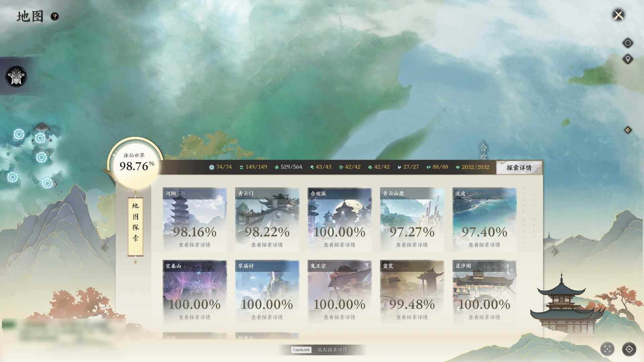The image size is (644, 362).
Task: Click the bird icon beside 27/27
Action: coord(399,167)
